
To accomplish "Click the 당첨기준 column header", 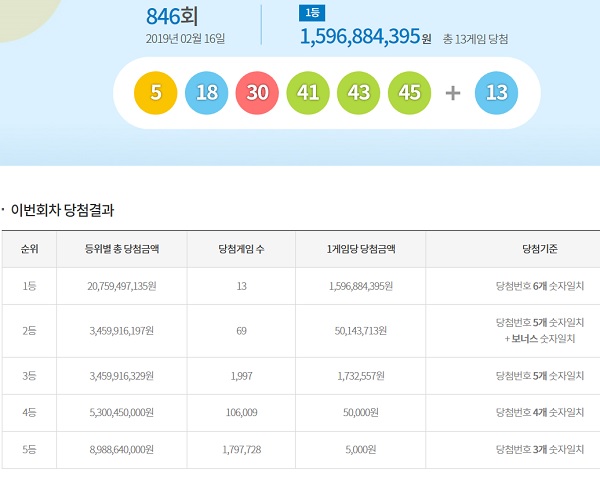I will (540, 249).
